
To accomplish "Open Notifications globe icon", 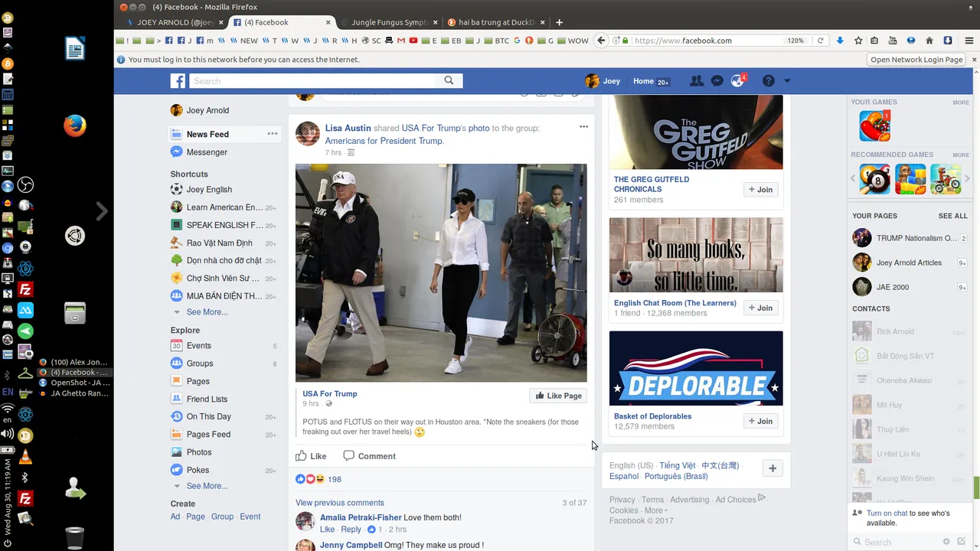I will (x=738, y=81).
